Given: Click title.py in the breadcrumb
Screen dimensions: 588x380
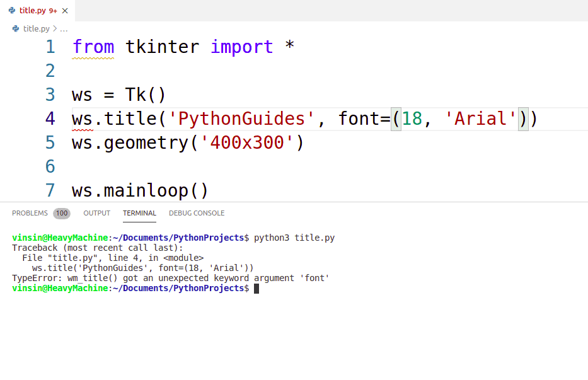Looking at the screenshot, I should tap(37, 28).
